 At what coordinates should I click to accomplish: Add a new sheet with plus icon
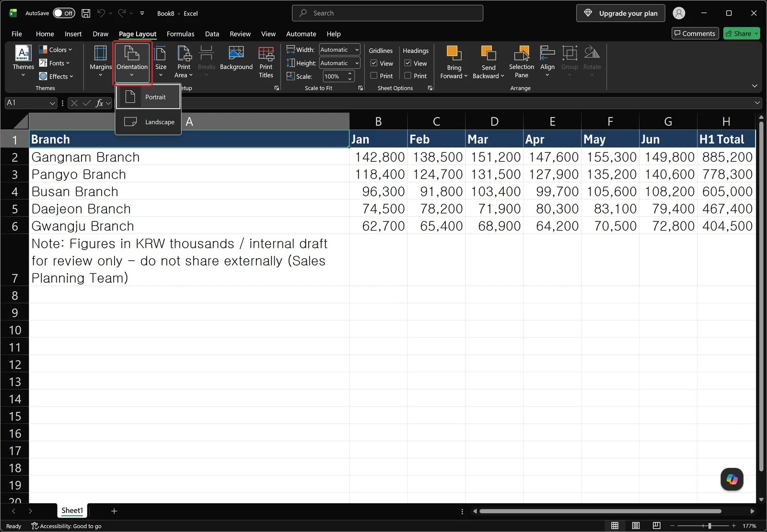tap(114, 511)
